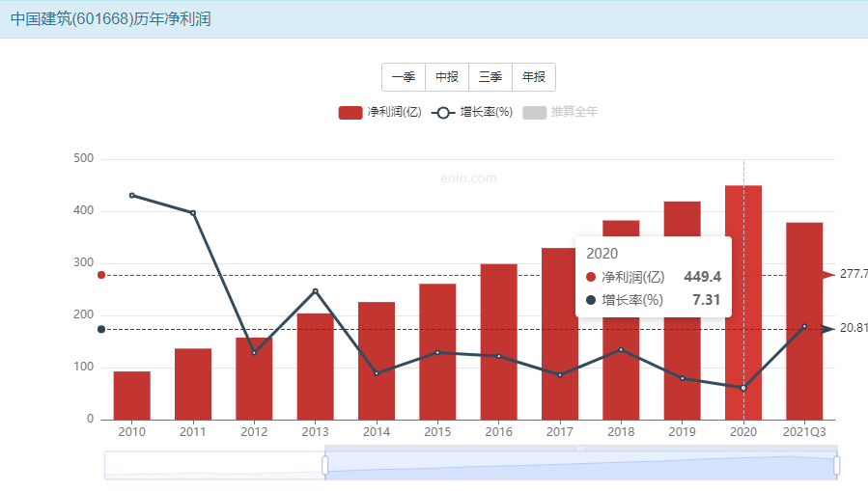Screen dimensions: 868x491
Task: Click the 2017 net profit bar
Action: [x=560, y=334]
